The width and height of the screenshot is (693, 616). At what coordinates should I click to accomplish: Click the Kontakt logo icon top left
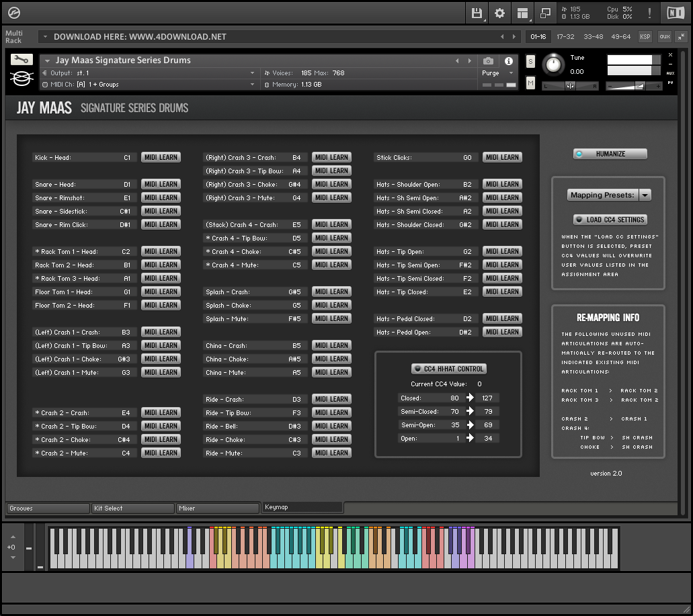tap(14, 13)
